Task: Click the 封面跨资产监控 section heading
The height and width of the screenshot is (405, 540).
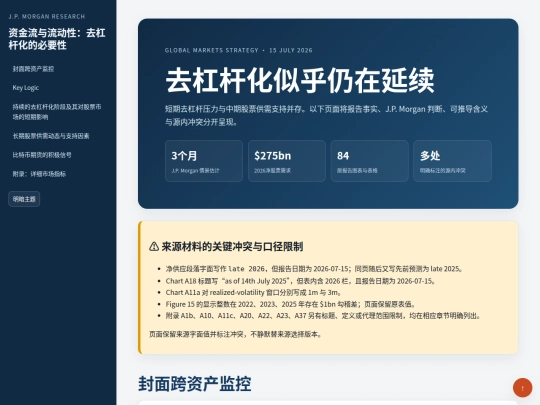Action: (x=195, y=384)
